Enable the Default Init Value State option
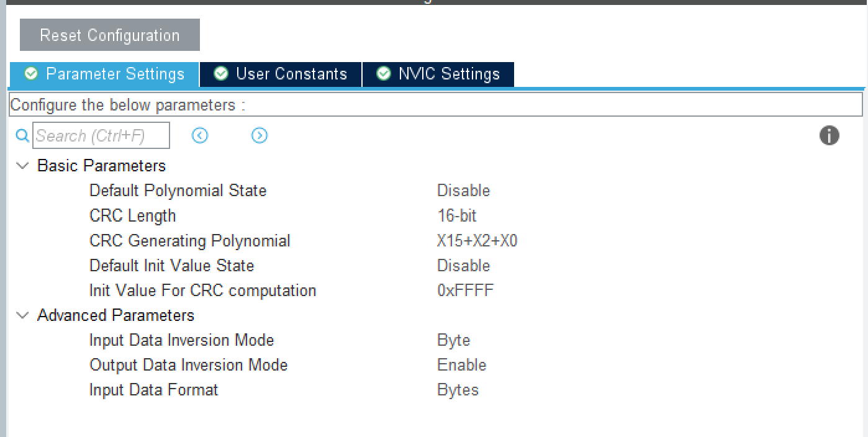Viewport: 868px width, 437px height. 464,265
